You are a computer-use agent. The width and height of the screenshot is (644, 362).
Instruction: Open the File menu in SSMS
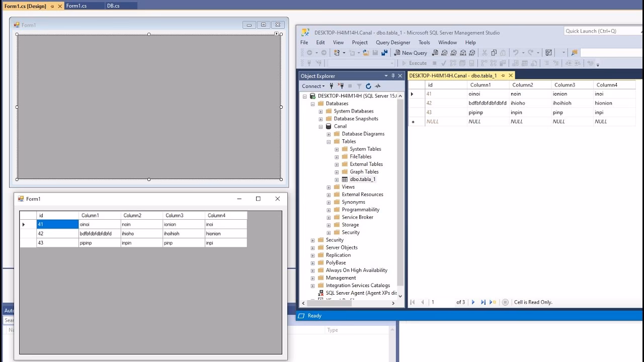(x=304, y=43)
